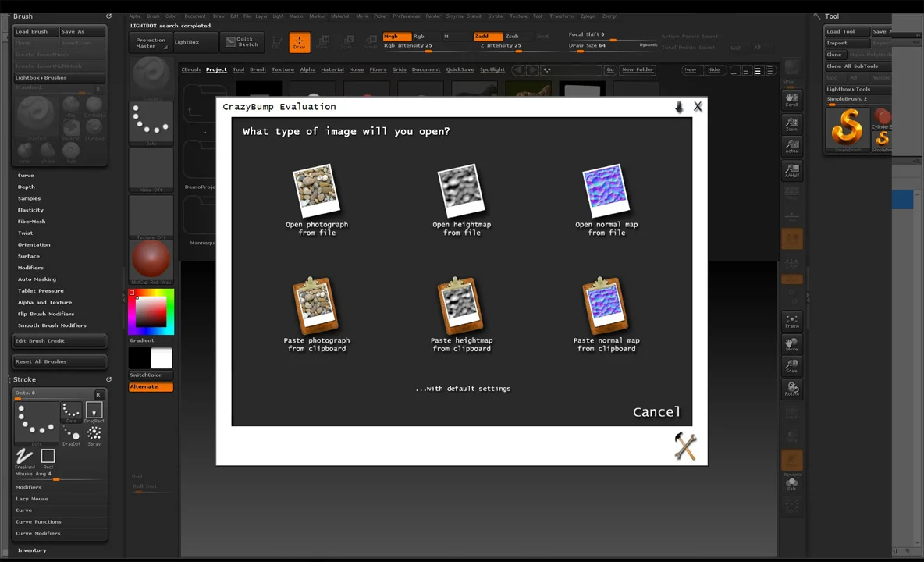The width and height of the screenshot is (924, 562).
Task: Switch to the Project tab in LightBox
Action: click(x=216, y=69)
